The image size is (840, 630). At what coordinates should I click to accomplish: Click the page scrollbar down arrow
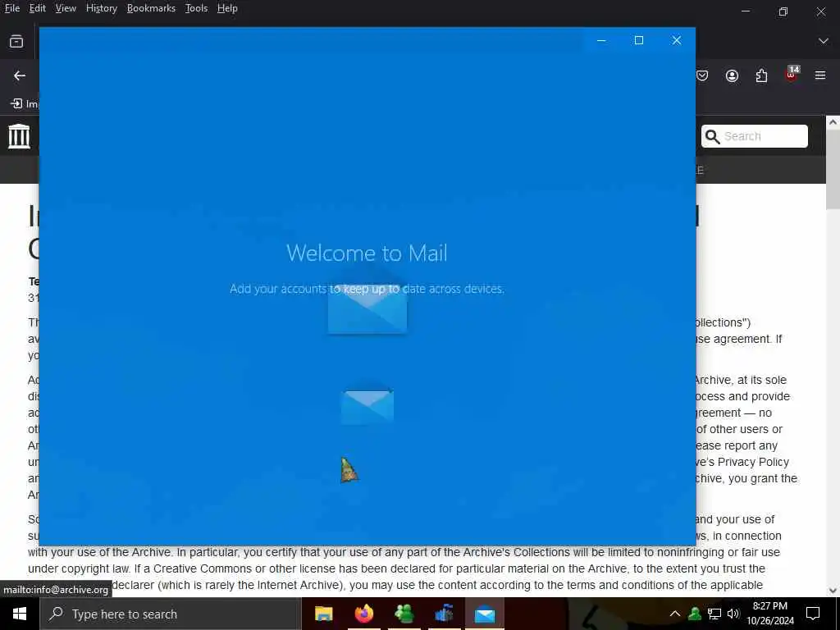[x=833, y=591]
